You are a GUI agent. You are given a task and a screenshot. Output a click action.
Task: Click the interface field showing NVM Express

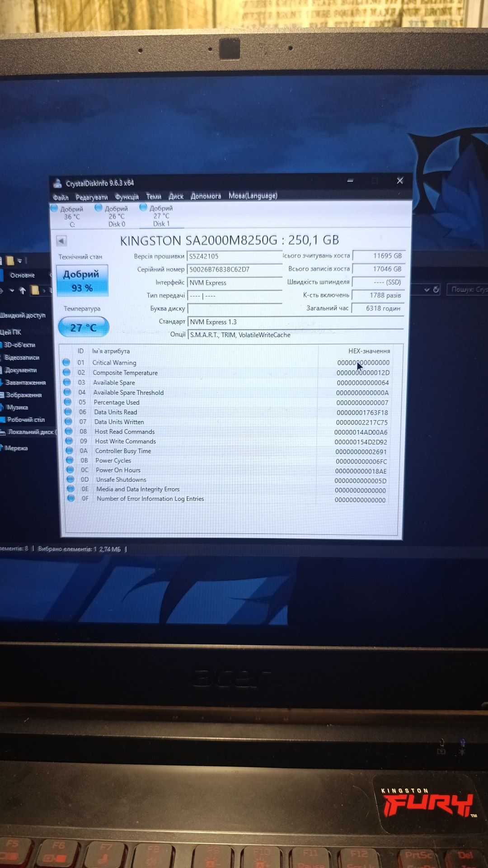(x=235, y=283)
